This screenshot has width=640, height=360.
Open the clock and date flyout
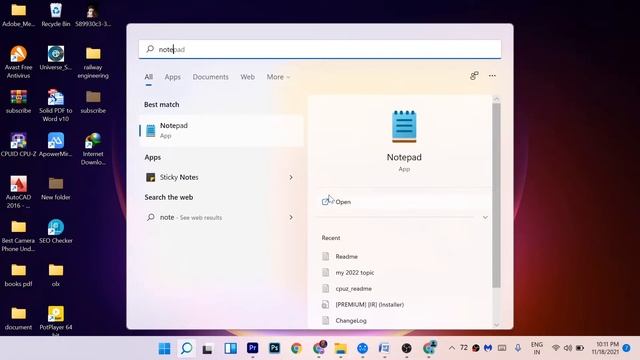point(605,348)
